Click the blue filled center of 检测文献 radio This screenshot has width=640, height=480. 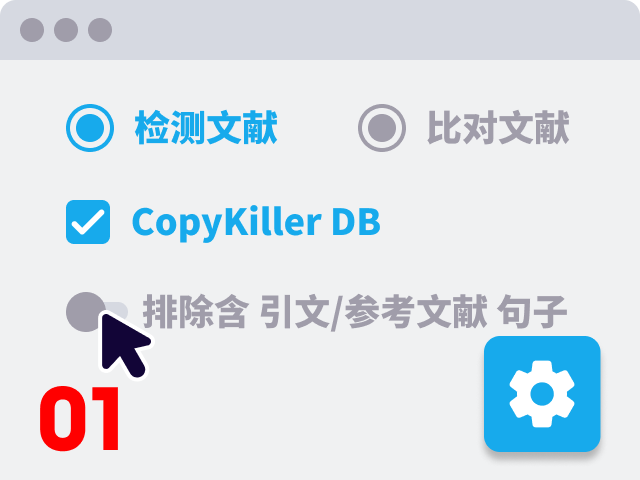click(x=90, y=128)
